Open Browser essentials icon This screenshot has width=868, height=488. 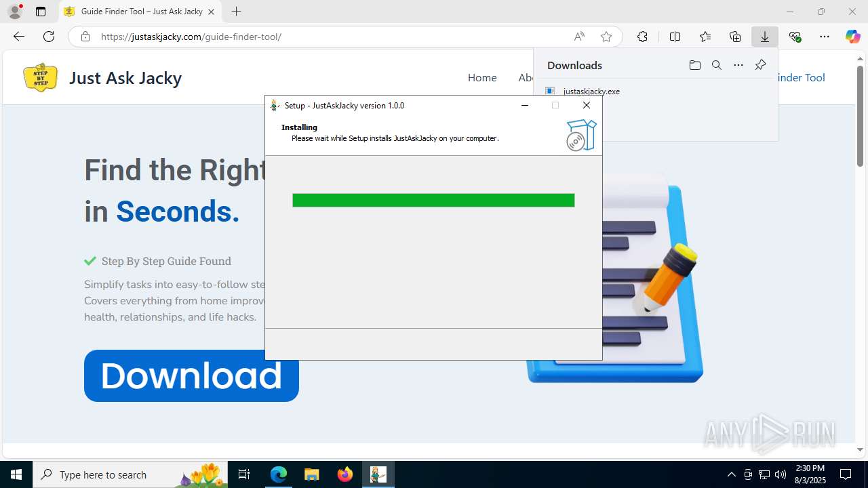[795, 37]
